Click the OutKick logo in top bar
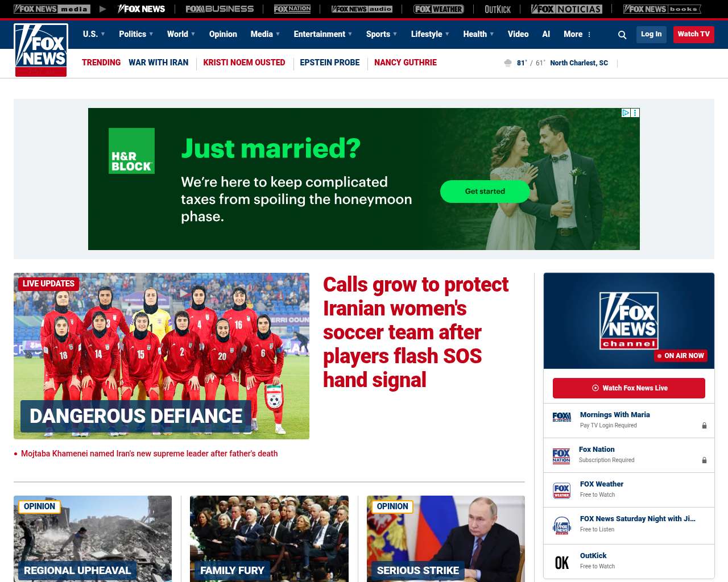The height and width of the screenshot is (582, 728). tap(497, 9)
